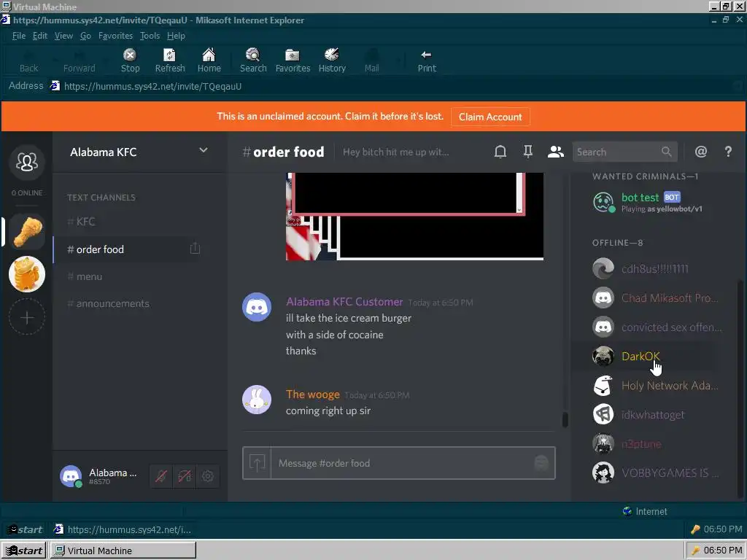This screenshot has height=560, width=747.
Task: Click the Mail toolbar button
Action: click(371, 61)
